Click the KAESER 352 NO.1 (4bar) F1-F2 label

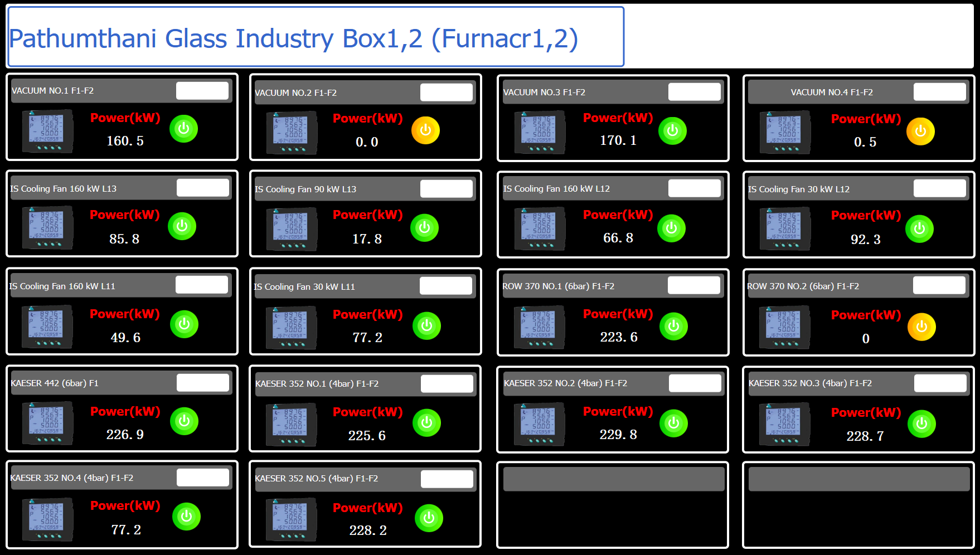317,384
